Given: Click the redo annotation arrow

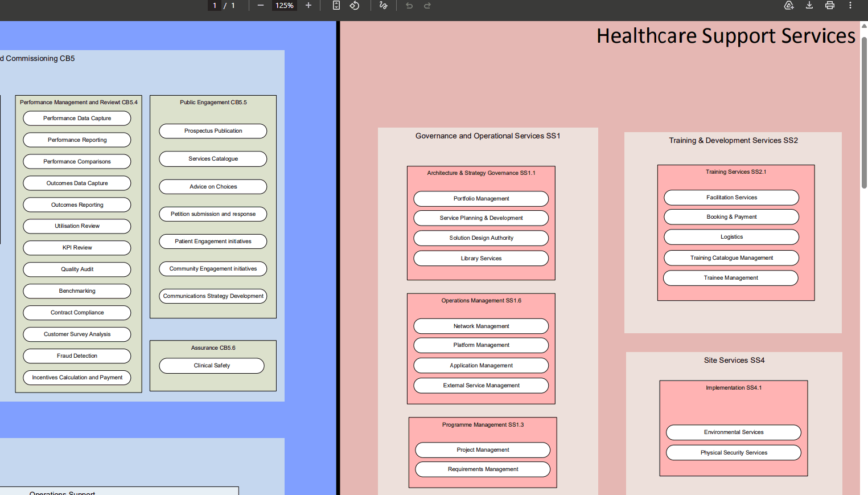Looking at the screenshot, I should coord(426,5).
